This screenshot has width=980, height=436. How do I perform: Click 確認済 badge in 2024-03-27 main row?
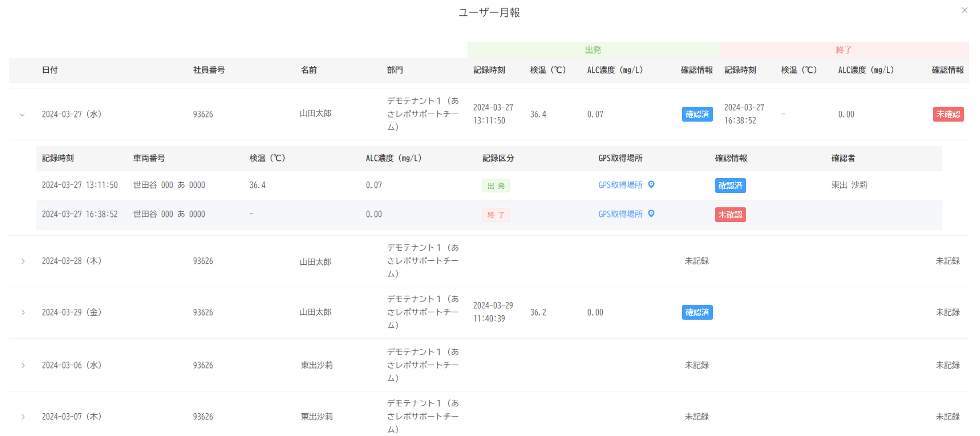click(x=697, y=114)
